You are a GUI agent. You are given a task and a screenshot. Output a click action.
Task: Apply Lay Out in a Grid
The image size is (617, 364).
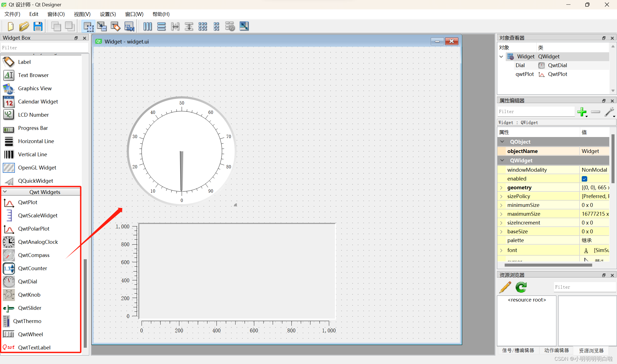point(203,26)
